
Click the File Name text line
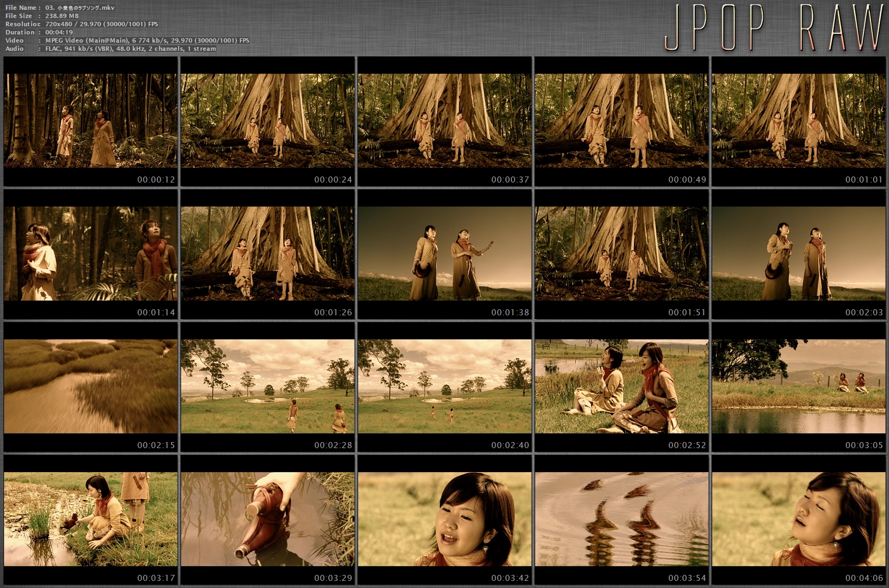(60, 8)
